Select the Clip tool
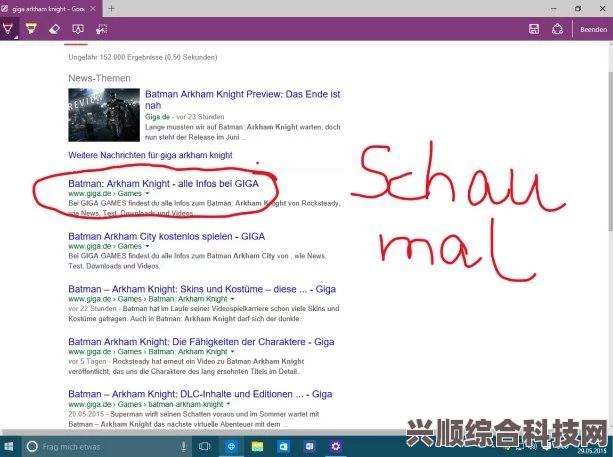The image size is (613, 457). click(x=102, y=29)
